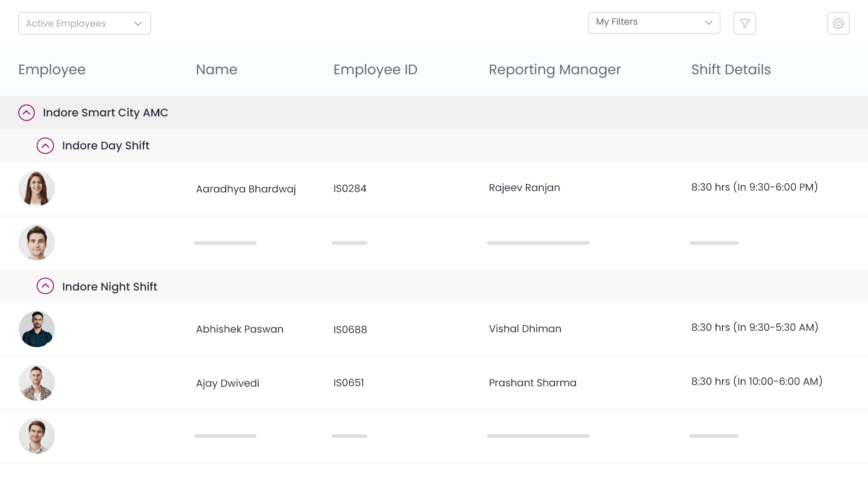Click employee ID IS0651
Screen dimensions: 868x482
pos(348,383)
